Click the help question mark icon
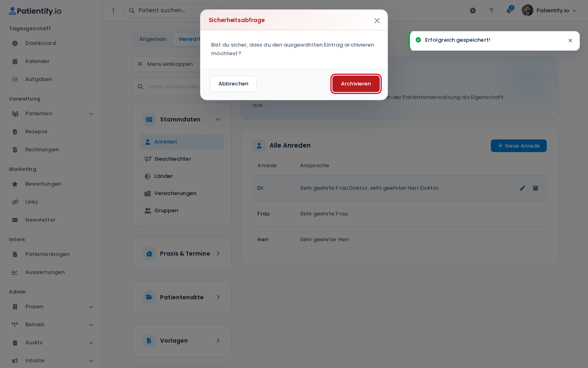The height and width of the screenshot is (368, 588). (x=491, y=11)
